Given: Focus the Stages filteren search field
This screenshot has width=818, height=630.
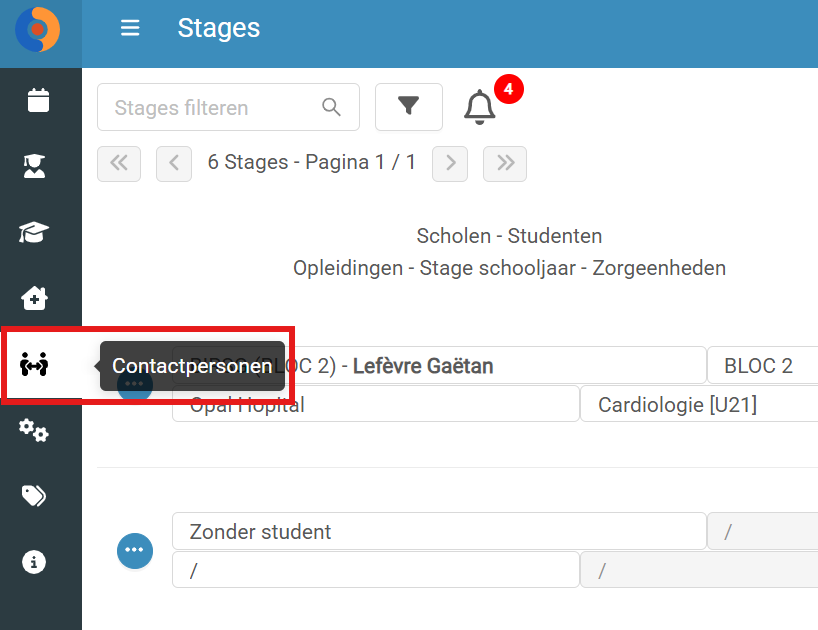Looking at the screenshot, I should (x=228, y=107).
